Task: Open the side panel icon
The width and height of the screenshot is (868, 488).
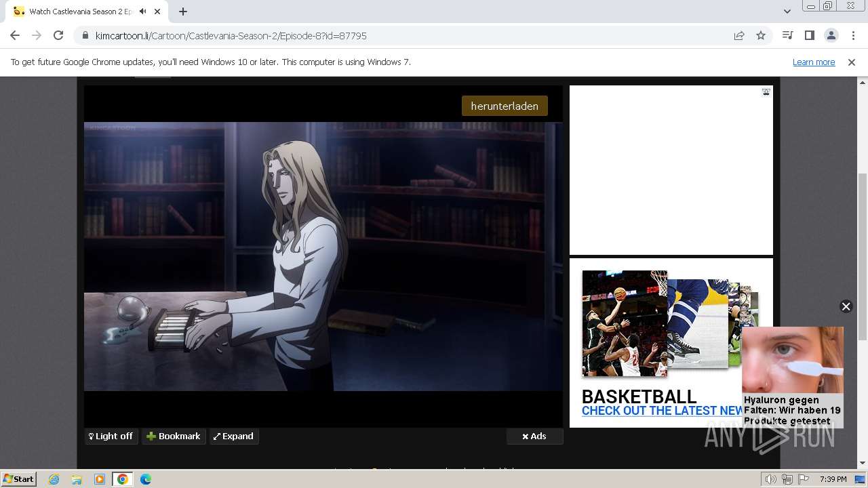Action: (809, 35)
